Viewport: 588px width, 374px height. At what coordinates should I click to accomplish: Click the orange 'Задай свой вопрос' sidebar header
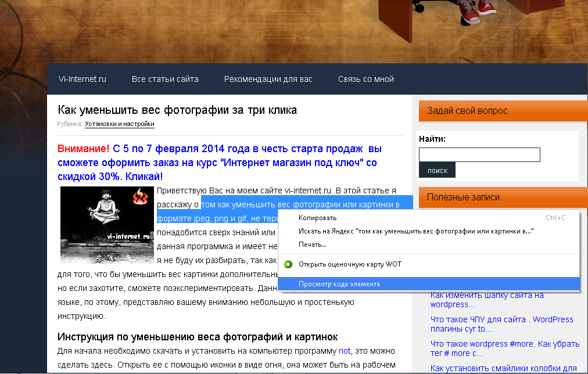503,110
